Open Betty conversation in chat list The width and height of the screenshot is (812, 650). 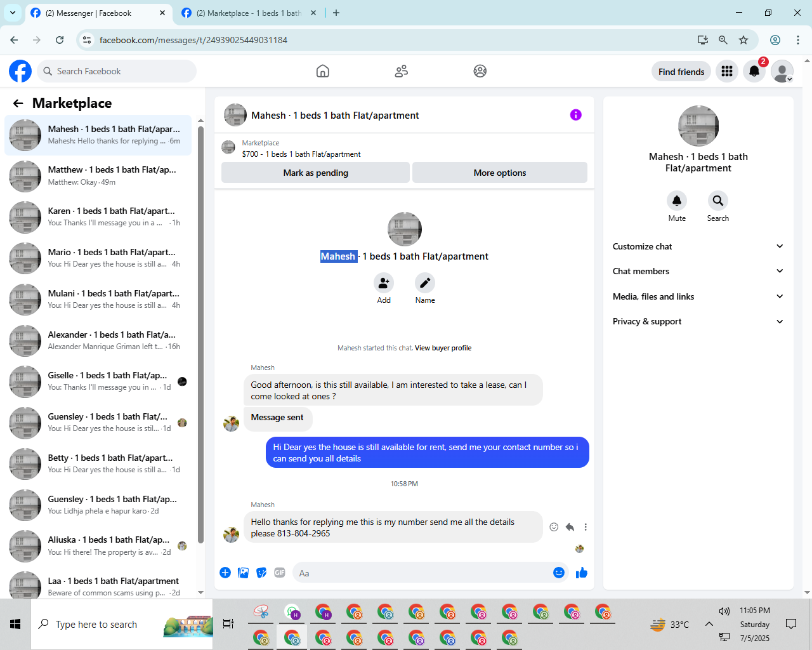tap(98, 464)
